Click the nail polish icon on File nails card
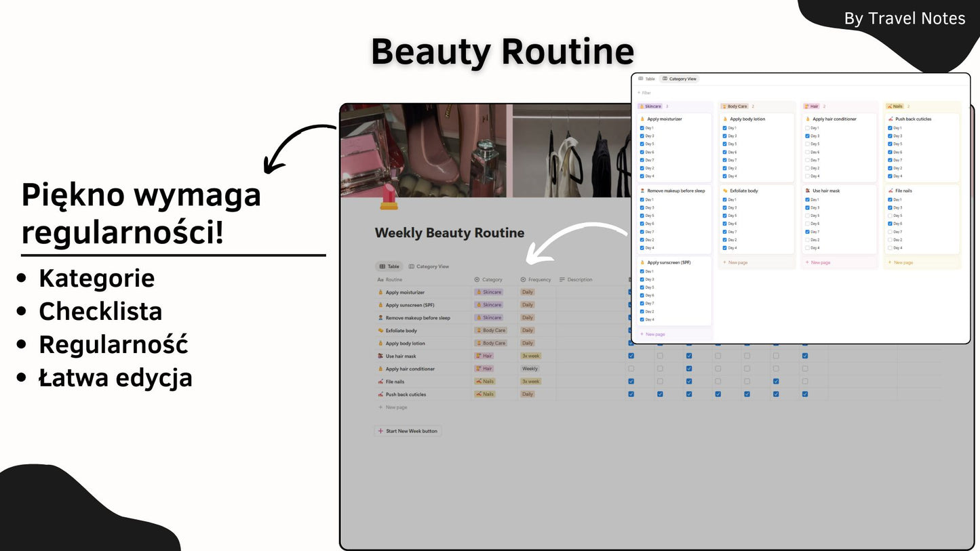 pyautogui.click(x=890, y=191)
